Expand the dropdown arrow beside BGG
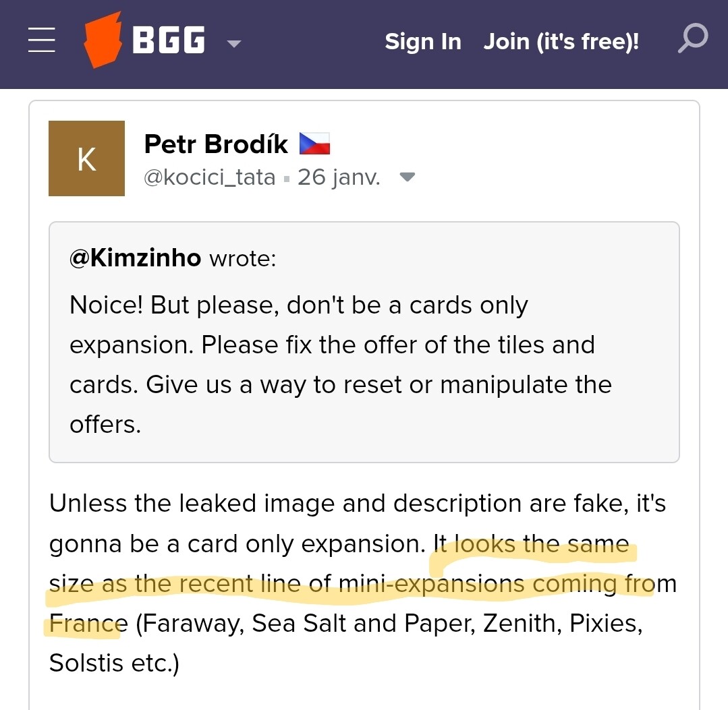Screen dimensions: 728x710 tap(233, 44)
